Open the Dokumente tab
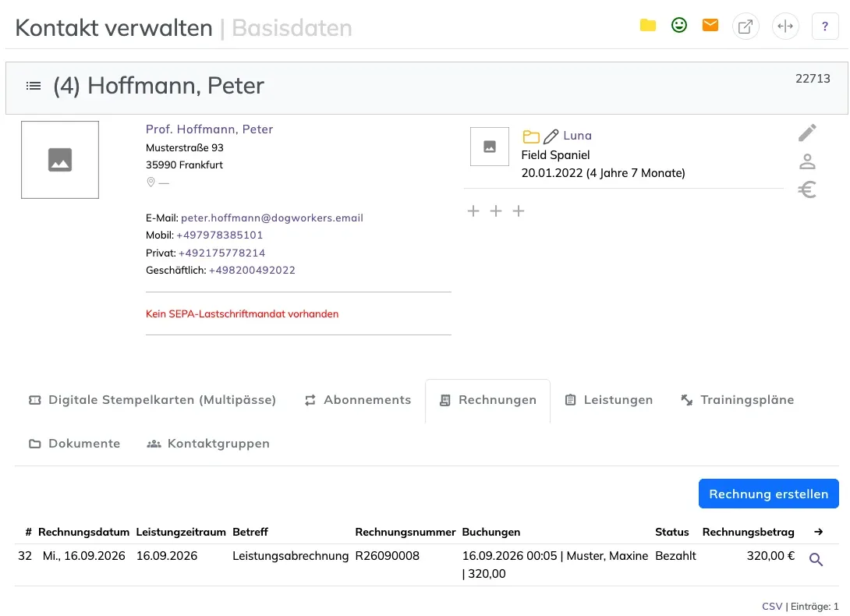Image resolution: width=850 pixels, height=616 pixels. coord(74,444)
